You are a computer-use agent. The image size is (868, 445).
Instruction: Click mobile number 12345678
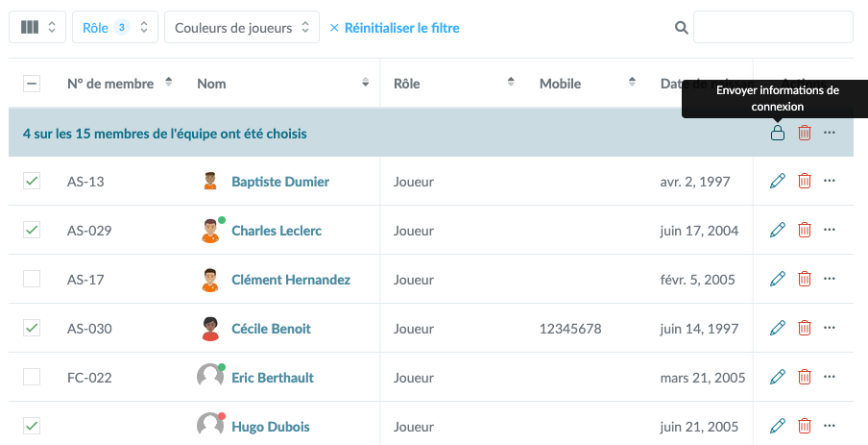point(570,329)
